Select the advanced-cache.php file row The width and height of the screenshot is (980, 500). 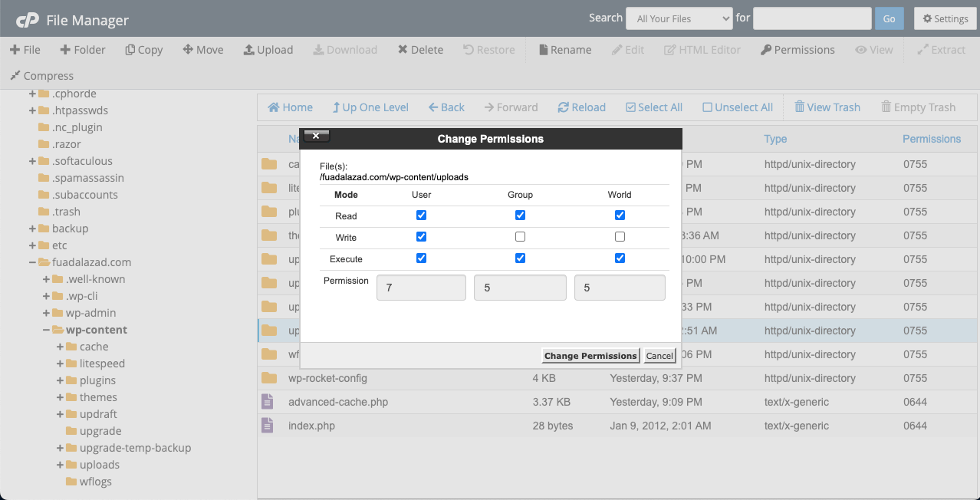coord(617,402)
